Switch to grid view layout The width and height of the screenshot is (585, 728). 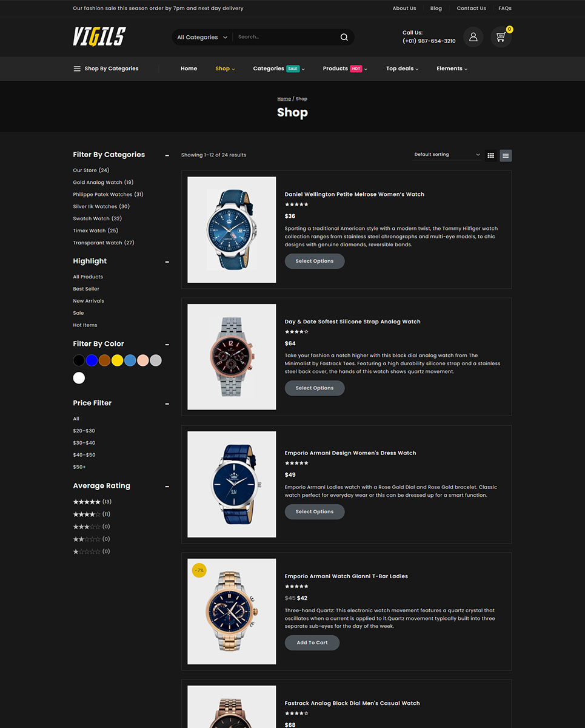491,155
